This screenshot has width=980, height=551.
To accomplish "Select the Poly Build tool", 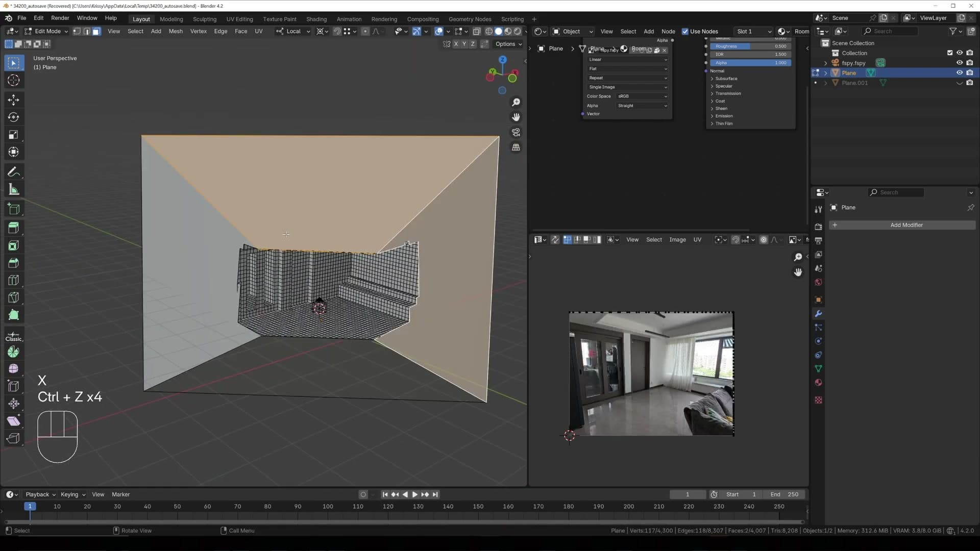I will click(x=14, y=315).
